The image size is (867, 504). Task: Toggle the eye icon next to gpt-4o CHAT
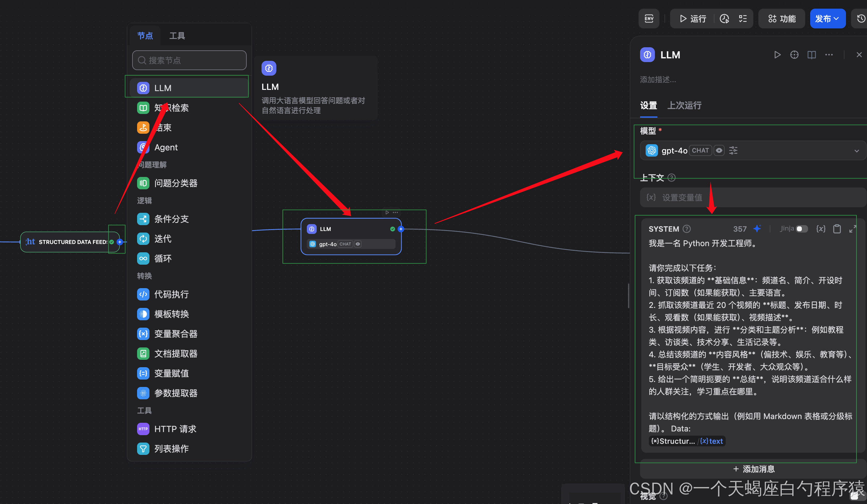(719, 150)
